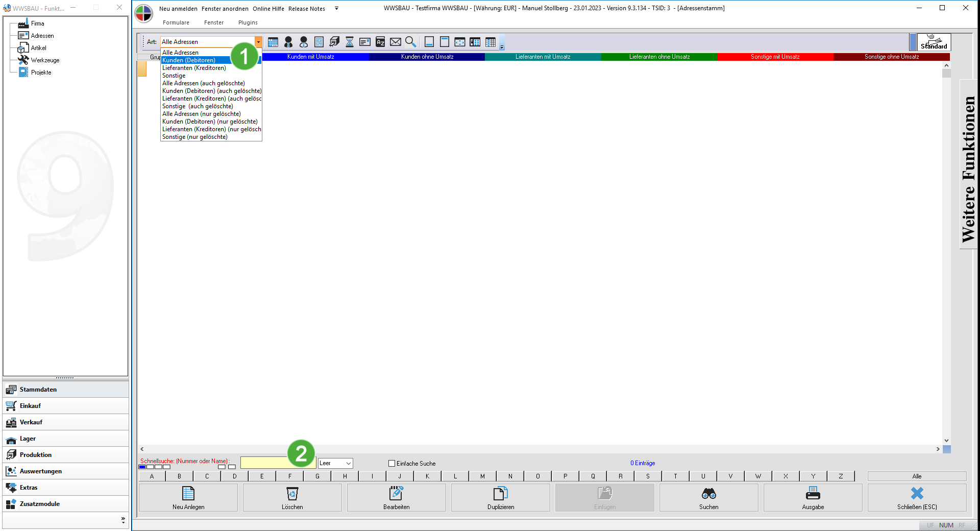This screenshot has width=980, height=531.
Task: Open the Plugins menu
Action: [x=248, y=22]
